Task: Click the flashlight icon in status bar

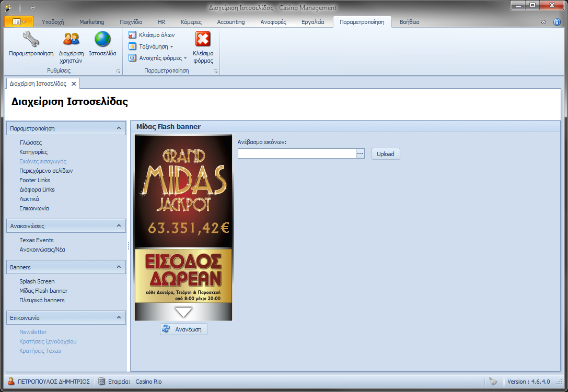Action: click(x=493, y=382)
